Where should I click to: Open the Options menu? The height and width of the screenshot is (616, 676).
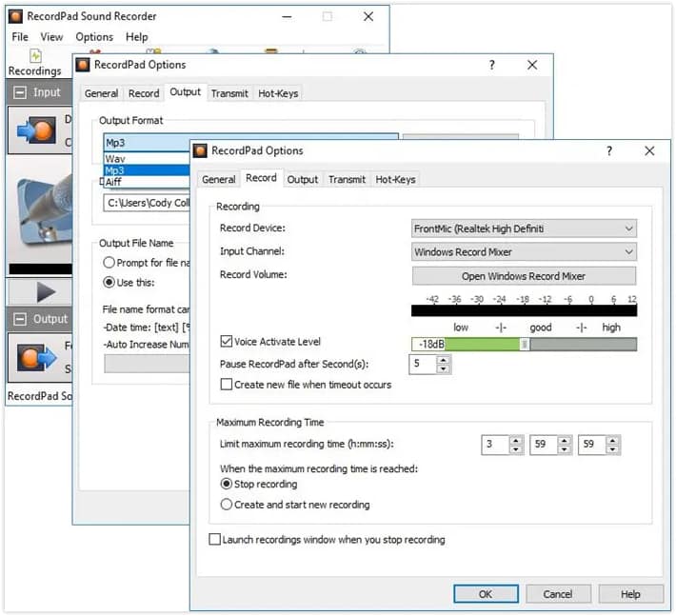[94, 37]
